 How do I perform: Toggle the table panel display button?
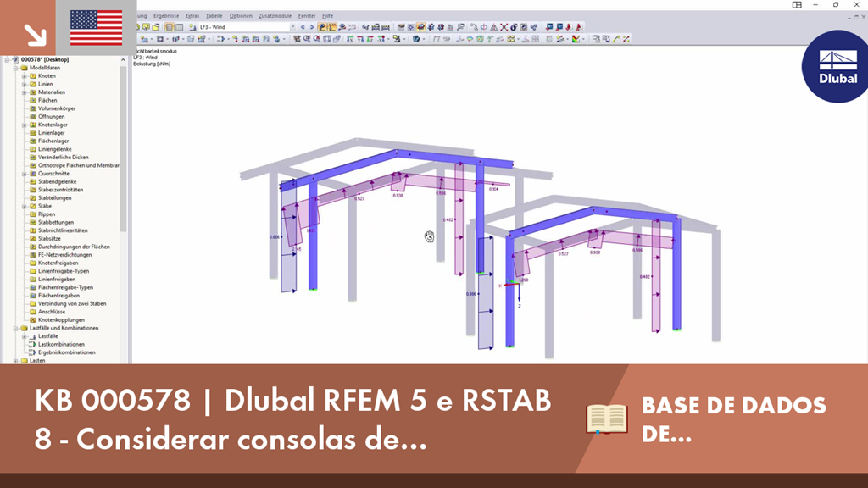[x=180, y=26]
